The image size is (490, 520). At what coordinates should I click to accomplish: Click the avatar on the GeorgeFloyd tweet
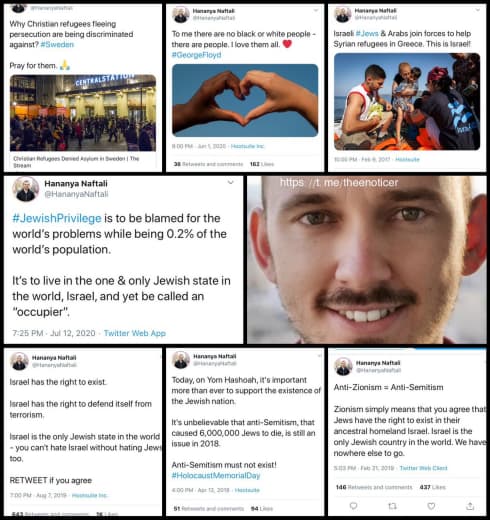point(181,14)
